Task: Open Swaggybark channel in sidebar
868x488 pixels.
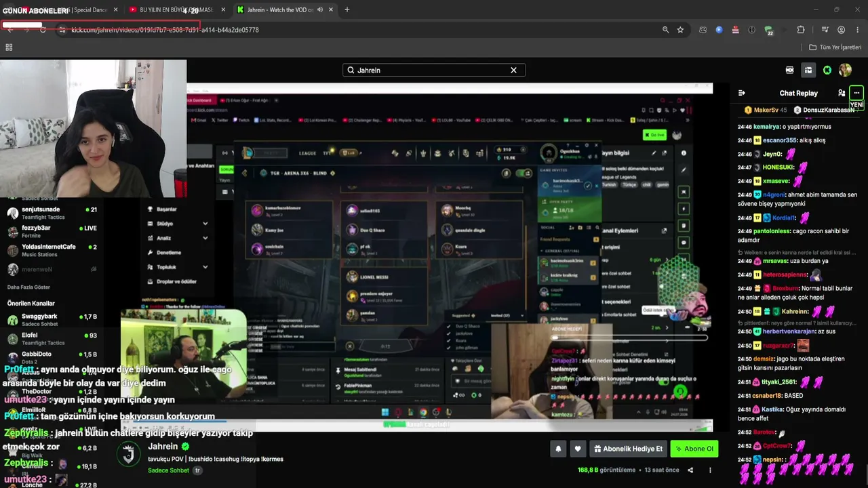Action: coord(52,321)
